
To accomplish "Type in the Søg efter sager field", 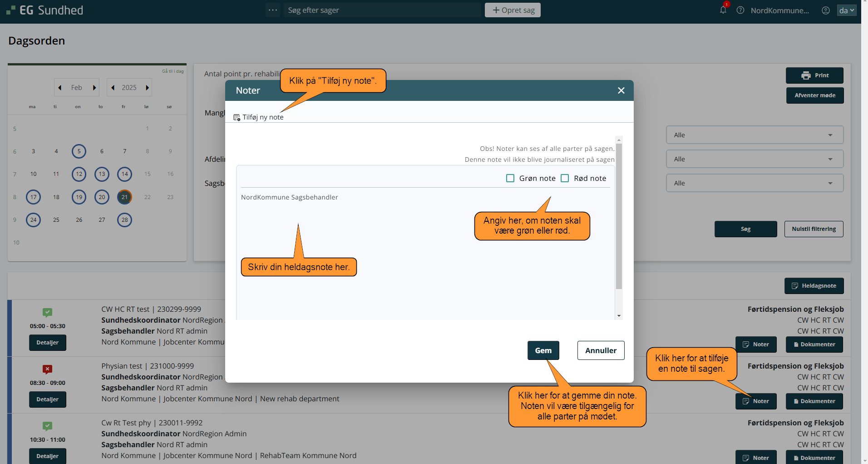I will (x=381, y=10).
